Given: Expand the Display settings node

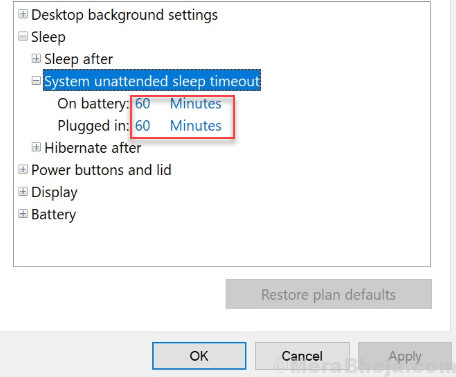Looking at the screenshot, I should 23,192.
